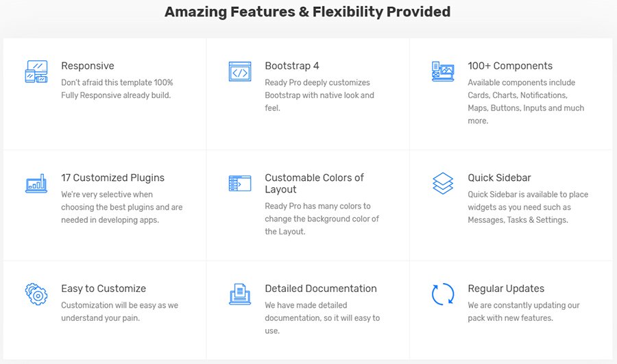This screenshot has height=364, width=617.
Task: Click the 'Quick Sidebar' feature title
Action: (x=499, y=178)
